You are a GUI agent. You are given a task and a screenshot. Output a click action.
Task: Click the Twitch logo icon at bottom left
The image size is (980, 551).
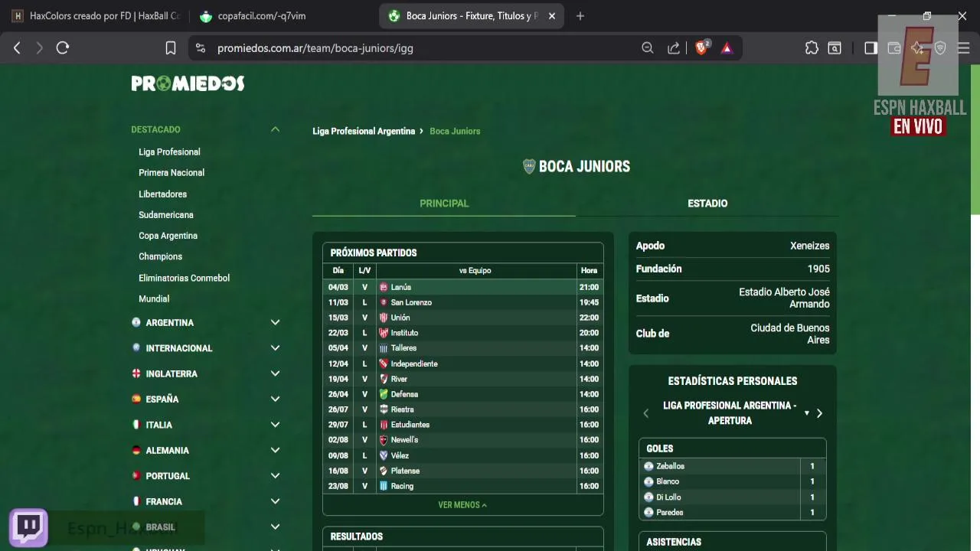[28, 527]
